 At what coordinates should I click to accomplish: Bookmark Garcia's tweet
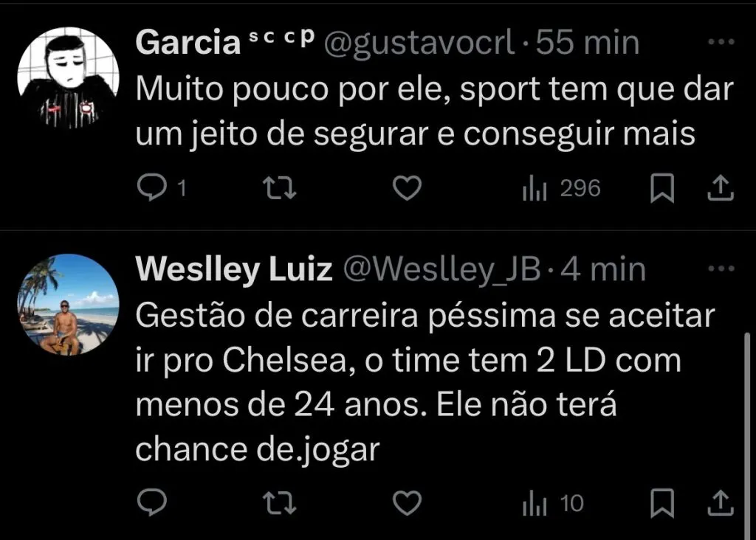[x=662, y=190]
